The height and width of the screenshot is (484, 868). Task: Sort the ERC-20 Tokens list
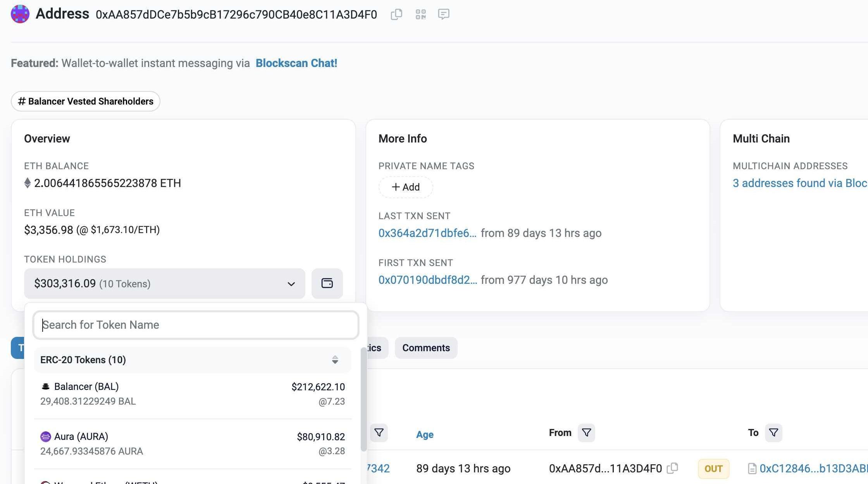tap(335, 360)
